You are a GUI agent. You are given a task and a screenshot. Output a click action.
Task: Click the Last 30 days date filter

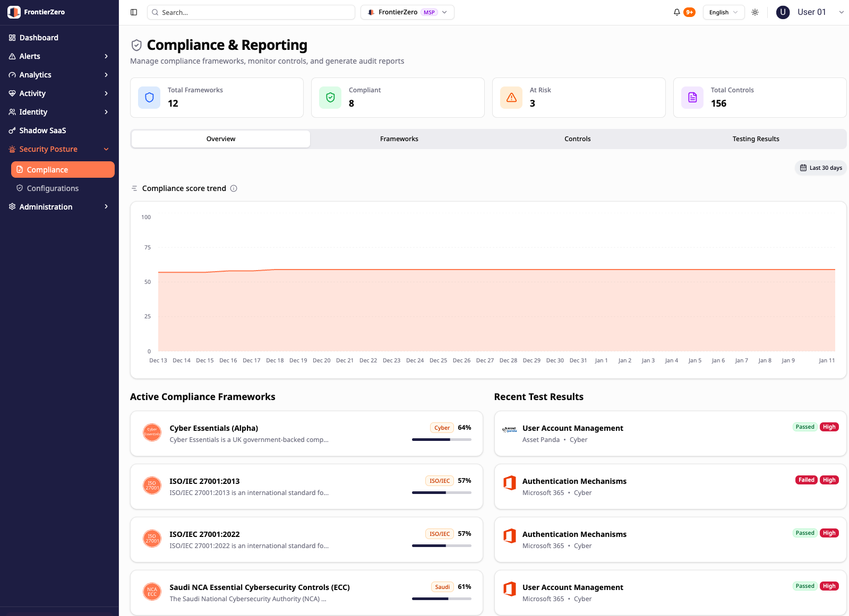pos(821,168)
